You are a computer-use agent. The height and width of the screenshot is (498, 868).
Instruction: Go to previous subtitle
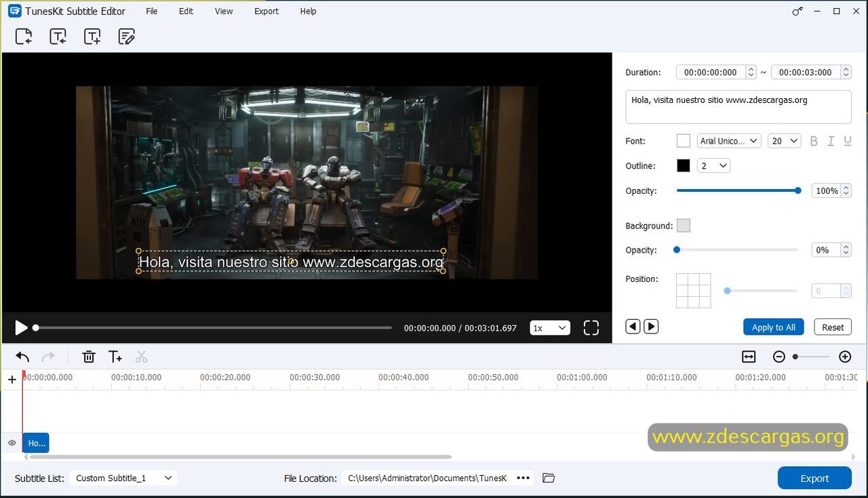pyautogui.click(x=633, y=327)
